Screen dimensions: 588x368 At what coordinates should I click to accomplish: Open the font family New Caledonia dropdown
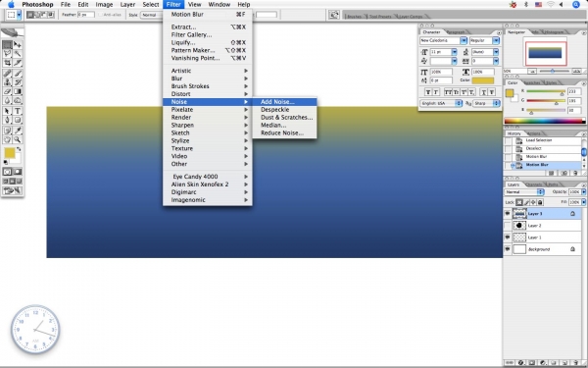[x=464, y=40]
